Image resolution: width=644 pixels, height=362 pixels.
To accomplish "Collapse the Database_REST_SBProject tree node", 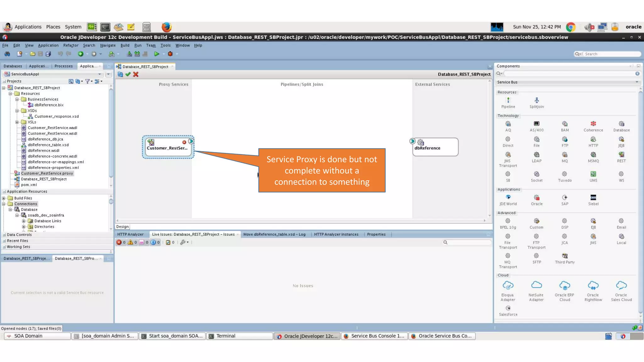I will 4,88.
